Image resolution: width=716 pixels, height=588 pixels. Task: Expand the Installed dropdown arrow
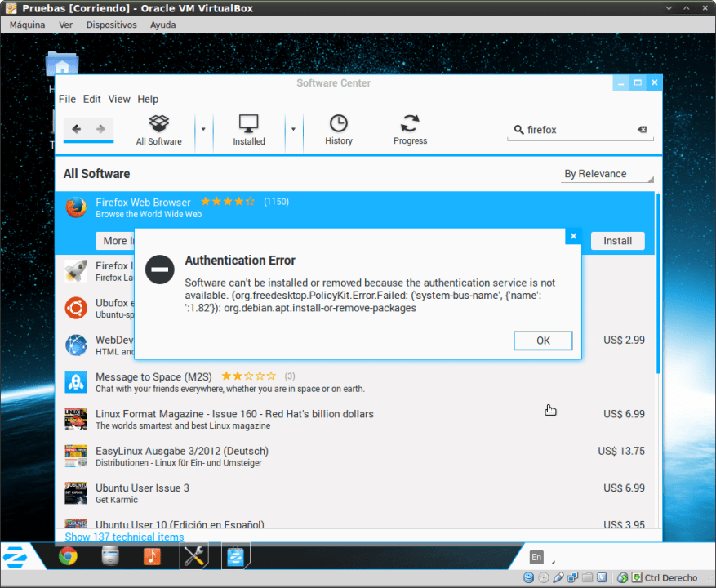point(292,129)
